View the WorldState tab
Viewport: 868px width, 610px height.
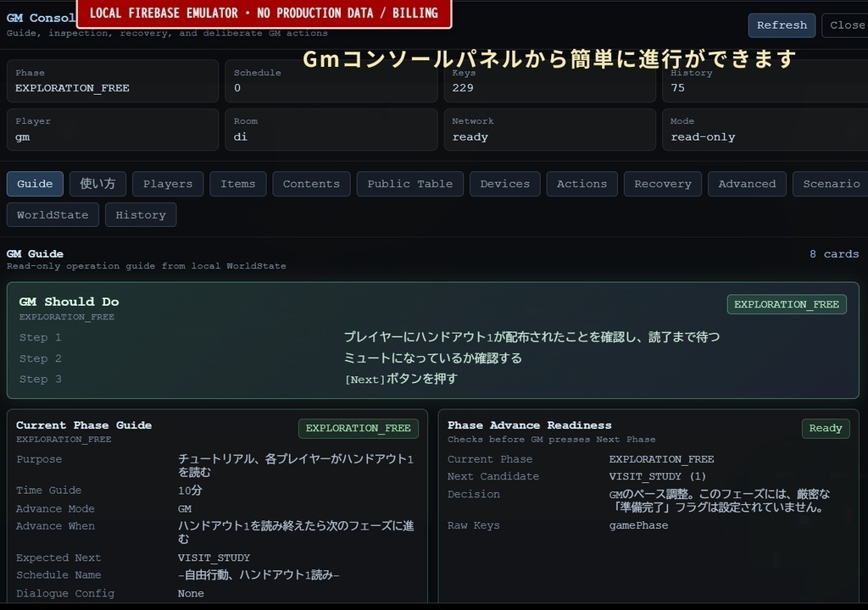[x=53, y=215]
